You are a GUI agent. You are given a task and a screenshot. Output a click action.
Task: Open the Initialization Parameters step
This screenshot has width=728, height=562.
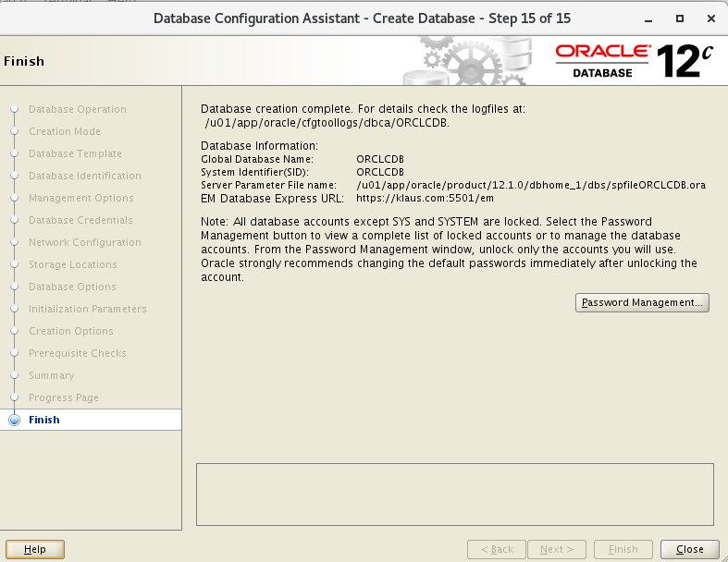pyautogui.click(x=87, y=309)
